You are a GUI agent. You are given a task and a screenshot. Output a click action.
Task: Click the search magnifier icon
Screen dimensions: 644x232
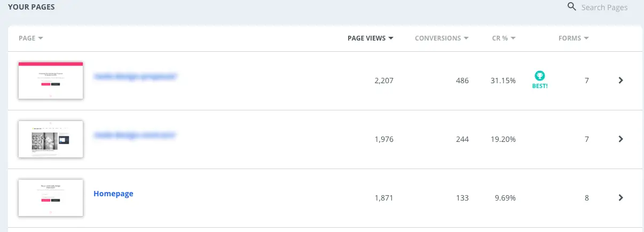click(x=572, y=7)
